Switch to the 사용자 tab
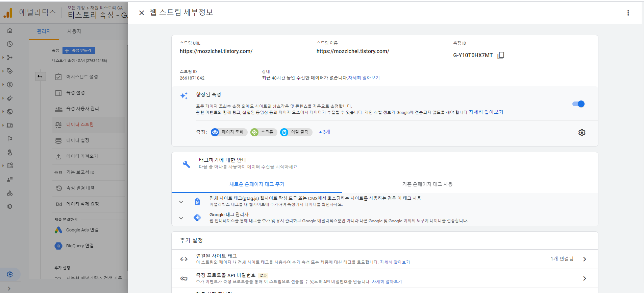The height and width of the screenshot is (293, 644). 74,31
